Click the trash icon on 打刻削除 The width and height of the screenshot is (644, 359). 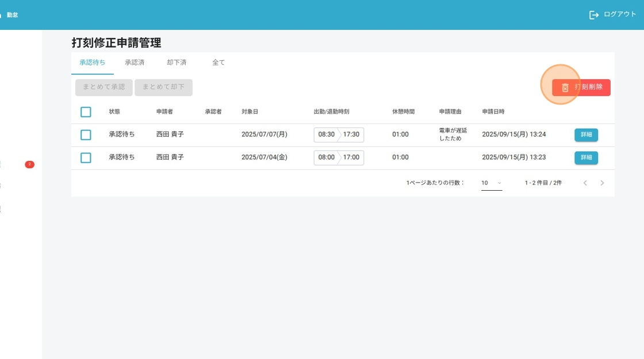tap(565, 87)
